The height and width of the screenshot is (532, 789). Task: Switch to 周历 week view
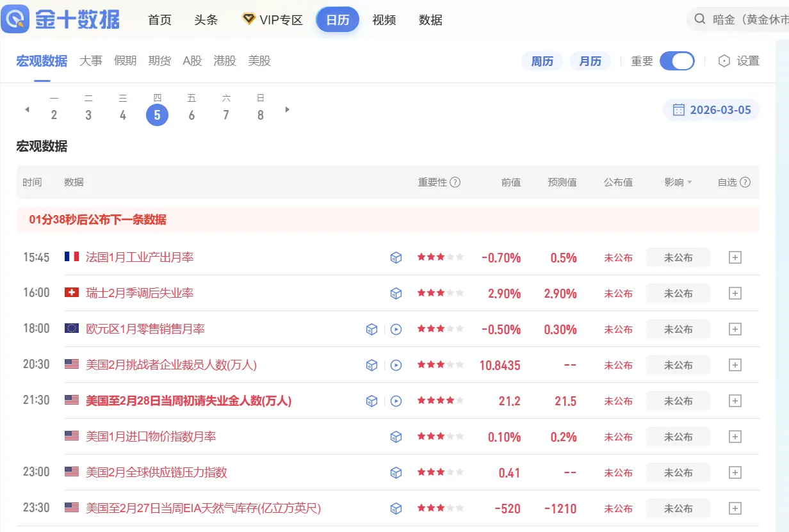pos(542,61)
